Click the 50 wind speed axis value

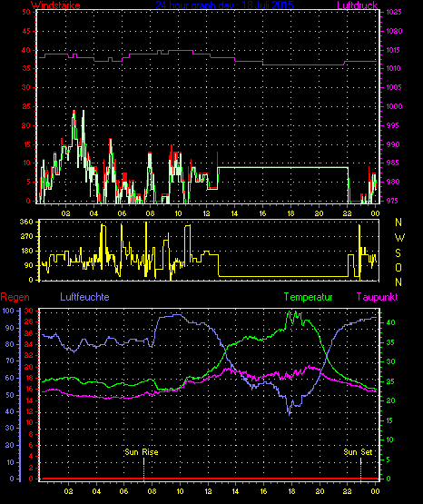pyautogui.click(x=26, y=12)
